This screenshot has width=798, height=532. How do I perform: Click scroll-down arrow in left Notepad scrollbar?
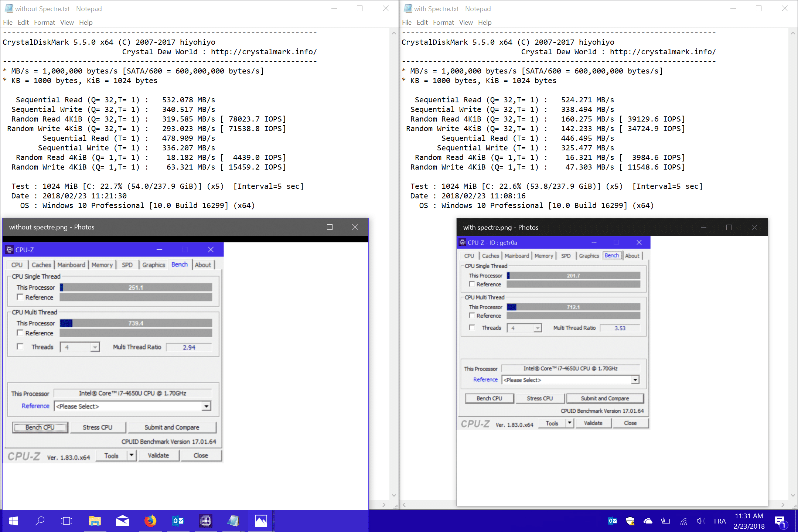click(394, 495)
